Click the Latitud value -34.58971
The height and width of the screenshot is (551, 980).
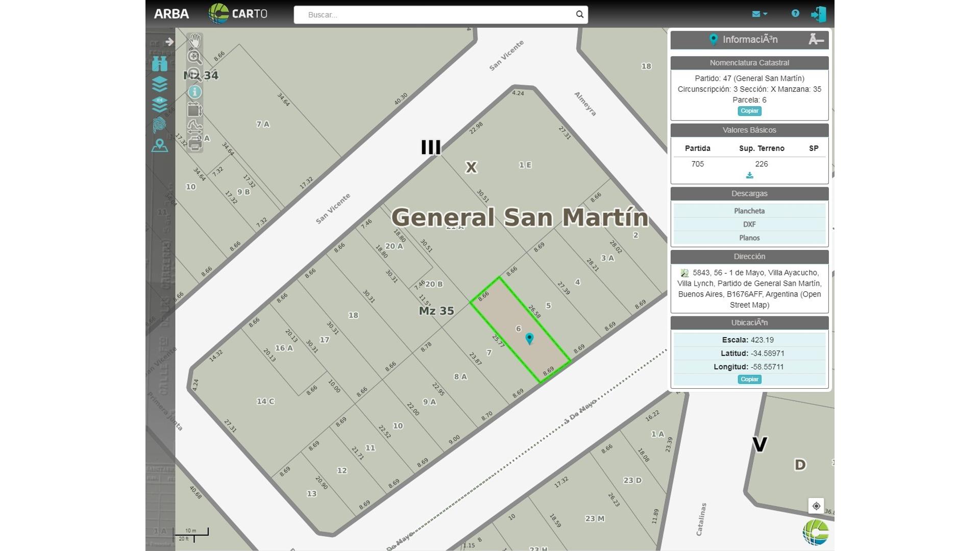[x=768, y=353]
